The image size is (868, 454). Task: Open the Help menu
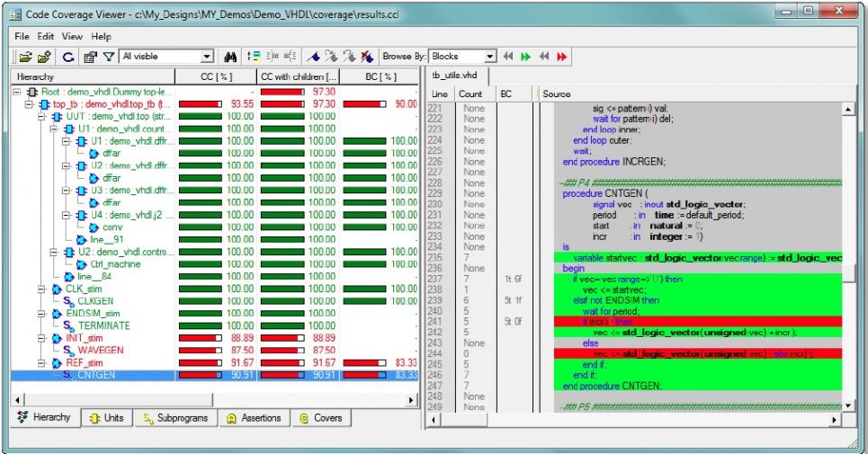(101, 37)
